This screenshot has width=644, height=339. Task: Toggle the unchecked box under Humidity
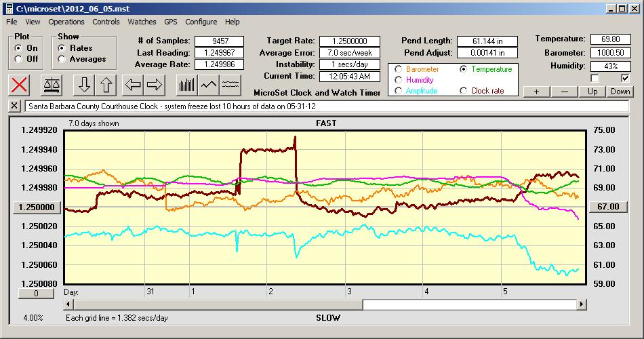pos(595,78)
